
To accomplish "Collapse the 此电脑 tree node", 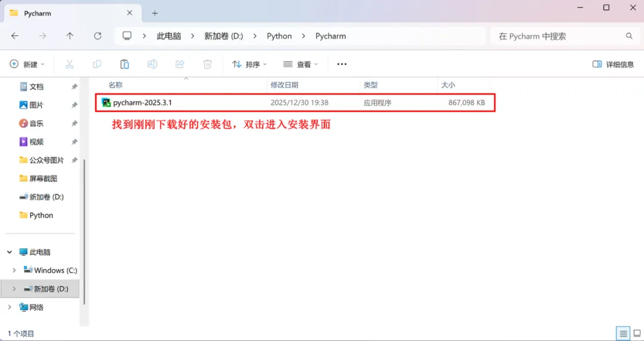I will pos(10,252).
